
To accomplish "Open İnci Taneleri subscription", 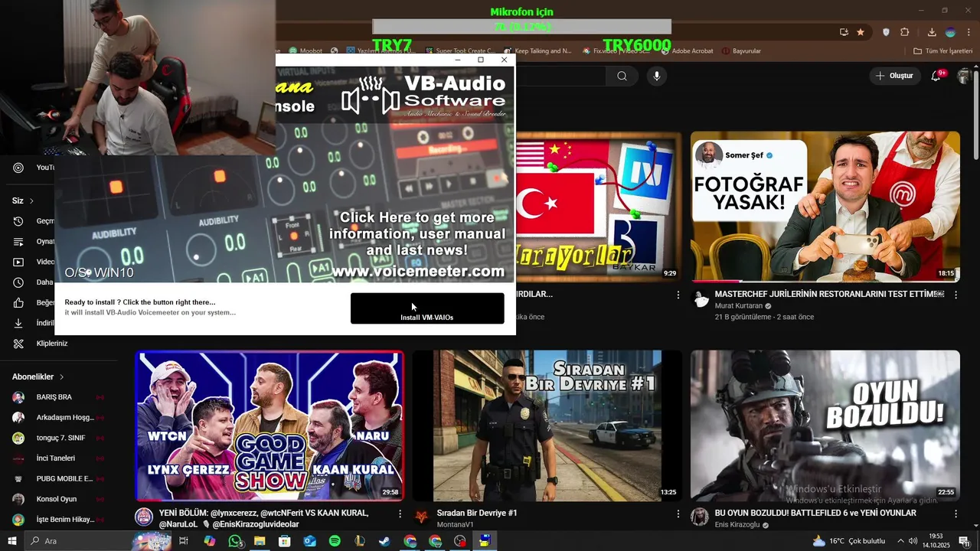I will (x=57, y=458).
